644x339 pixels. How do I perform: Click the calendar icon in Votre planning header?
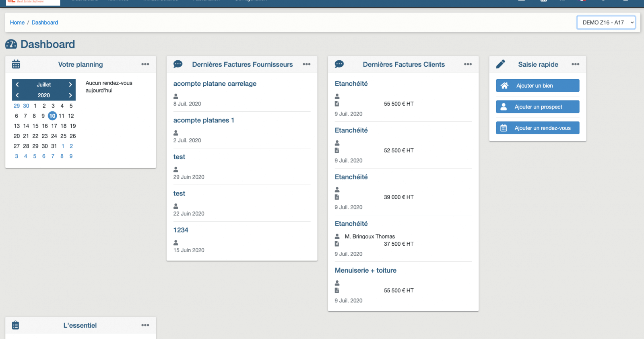tap(16, 64)
